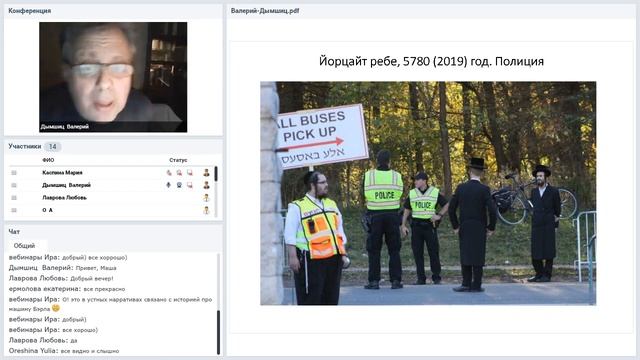Click participant name О А
Viewport: 640px width, 360px height.
[47, 210]
